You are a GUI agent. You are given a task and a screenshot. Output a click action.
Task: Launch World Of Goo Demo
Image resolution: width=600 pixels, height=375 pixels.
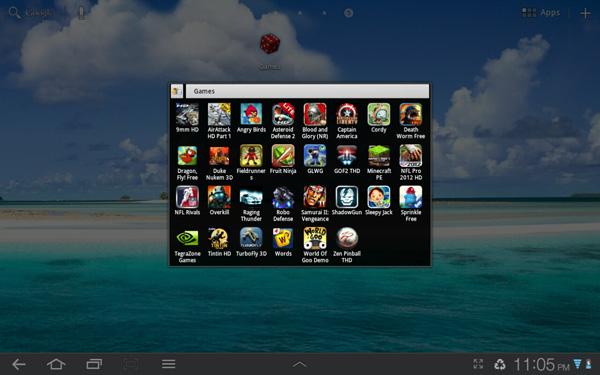coord(315,245)
